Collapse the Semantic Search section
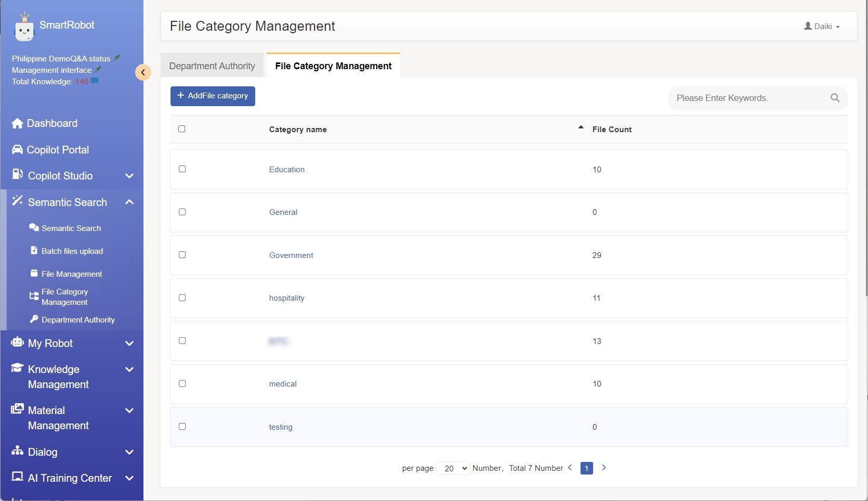868x501 pixels. click(x=129, y=202)
